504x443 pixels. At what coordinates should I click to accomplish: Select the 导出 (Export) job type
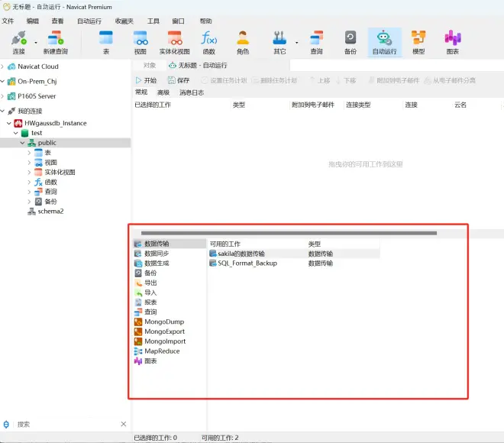point(146,283)
